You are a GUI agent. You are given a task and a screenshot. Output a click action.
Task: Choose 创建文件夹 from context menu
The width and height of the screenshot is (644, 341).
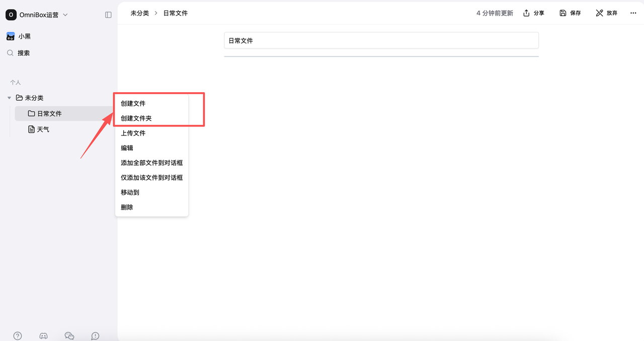pos(136,118)
